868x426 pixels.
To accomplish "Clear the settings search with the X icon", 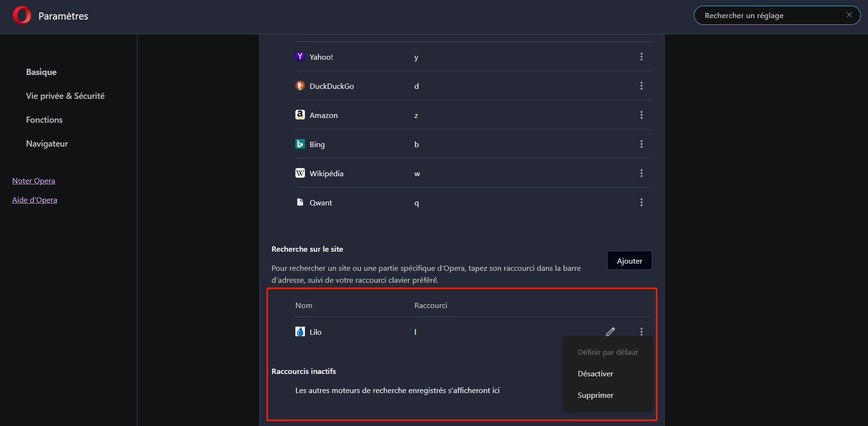I will pos(849,15).
